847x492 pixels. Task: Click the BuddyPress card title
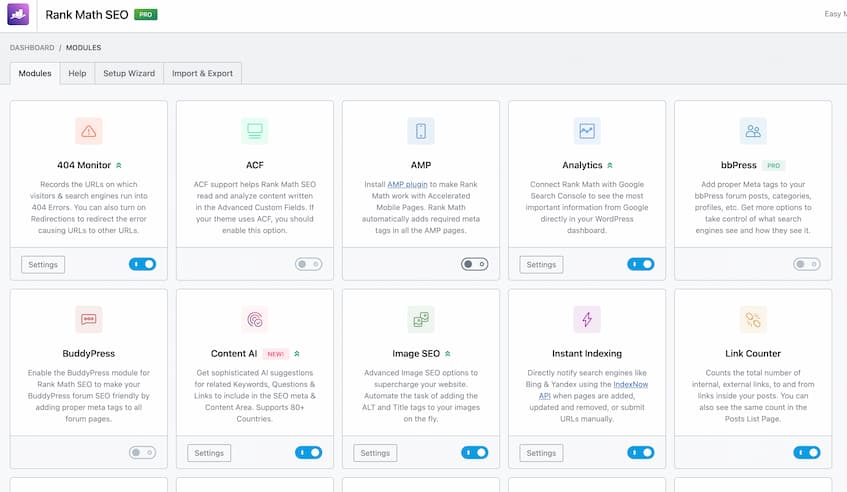point(89,354)
